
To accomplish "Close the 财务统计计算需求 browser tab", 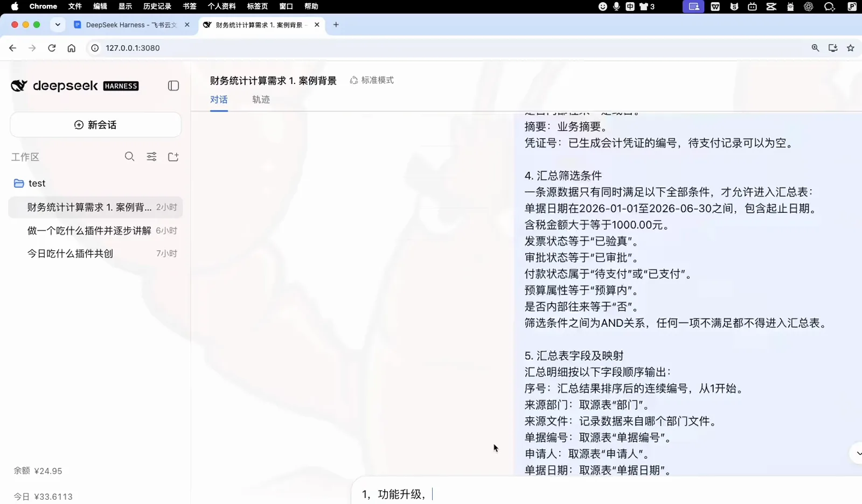I will pos(317,25).
